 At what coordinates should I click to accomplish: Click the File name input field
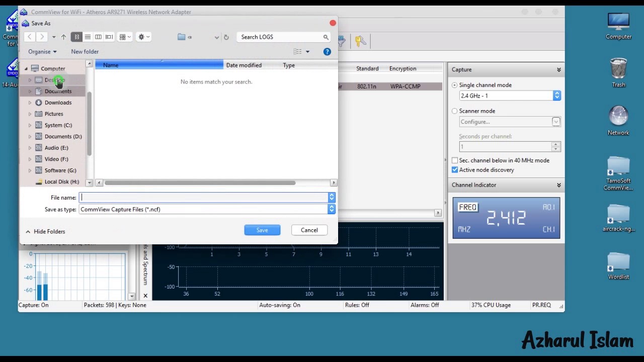[204, 198]
